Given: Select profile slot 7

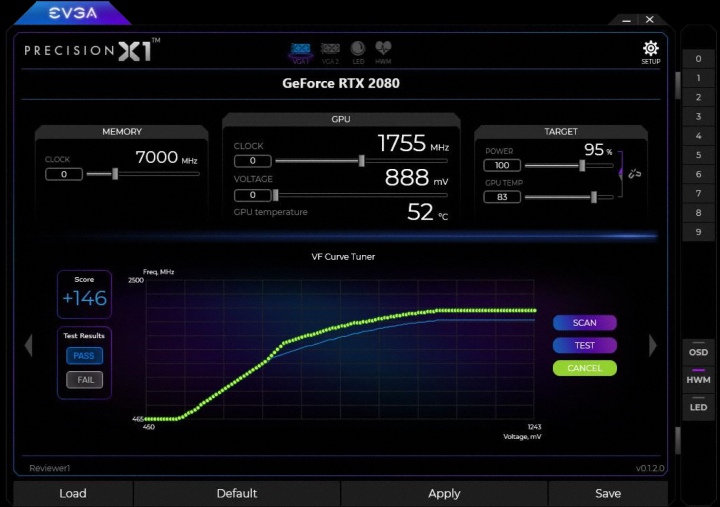Looking at the screenshot, I should click(698, 194).
